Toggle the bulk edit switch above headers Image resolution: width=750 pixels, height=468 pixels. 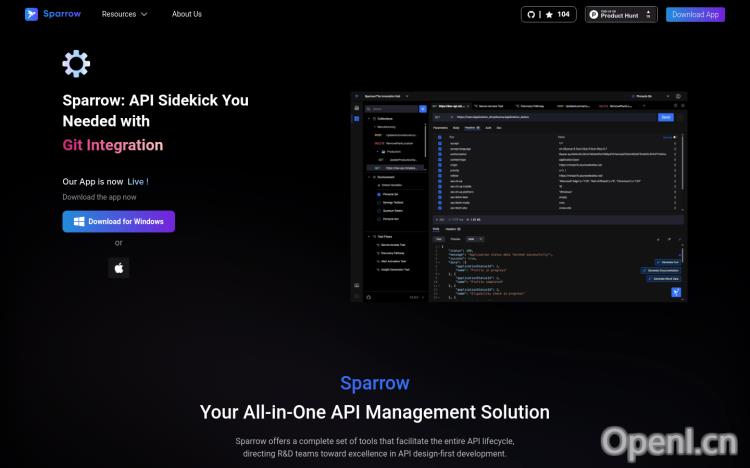(674, 137)
